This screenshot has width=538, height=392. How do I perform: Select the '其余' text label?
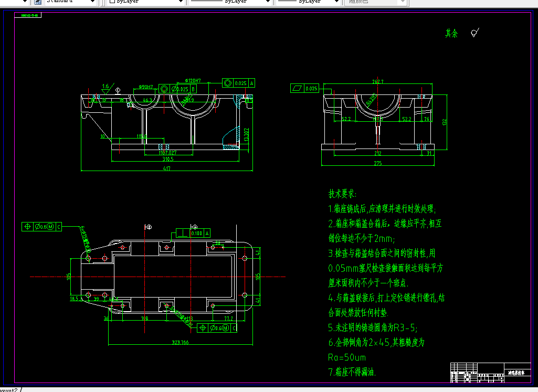pyautogui.click(x=451, y=33)
